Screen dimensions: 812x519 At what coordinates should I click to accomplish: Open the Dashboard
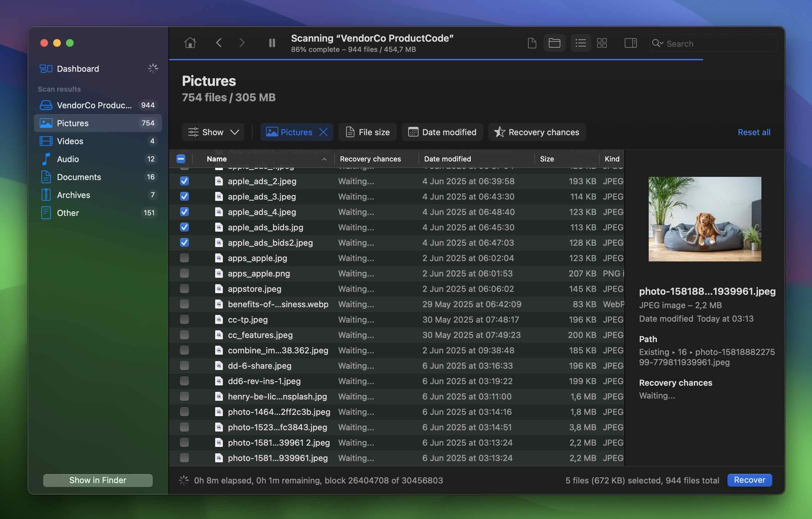tap(98, 69)
